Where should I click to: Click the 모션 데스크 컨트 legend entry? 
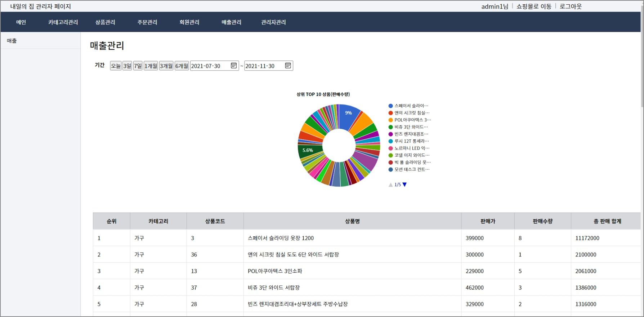tap(409, 169)
